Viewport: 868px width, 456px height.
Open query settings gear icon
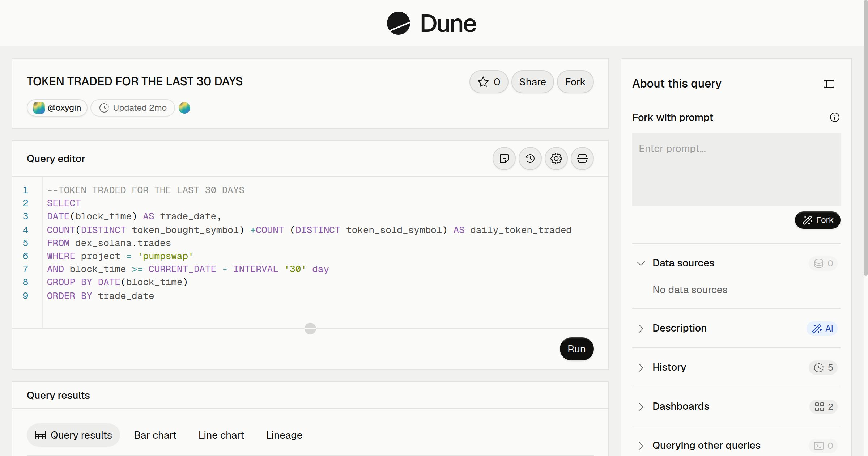tap(556, 159)
